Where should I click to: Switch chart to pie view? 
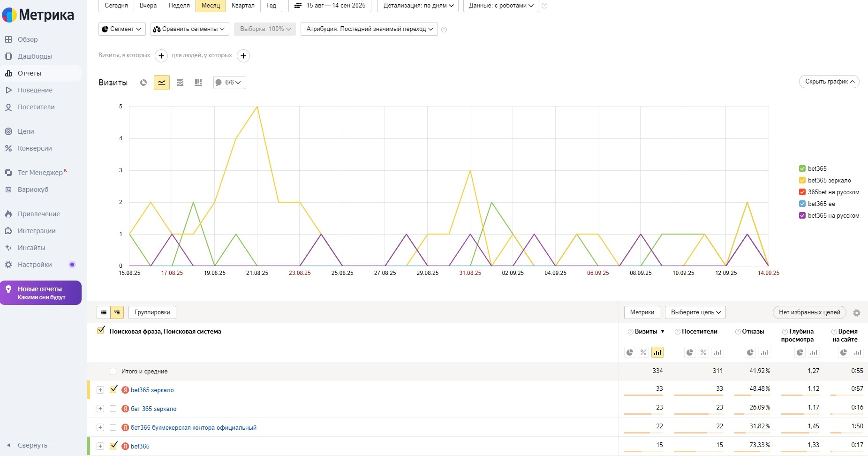tap(143, 83)
